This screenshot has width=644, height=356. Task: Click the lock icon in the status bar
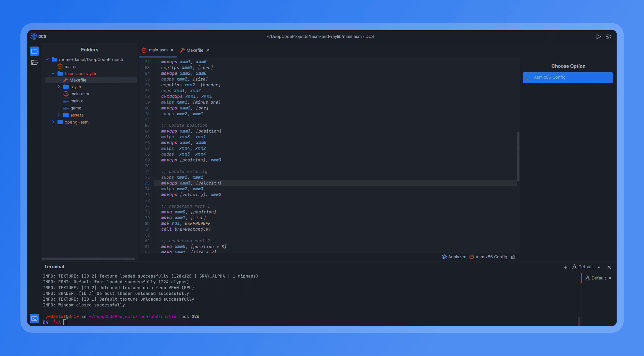[x=513, y=257]
